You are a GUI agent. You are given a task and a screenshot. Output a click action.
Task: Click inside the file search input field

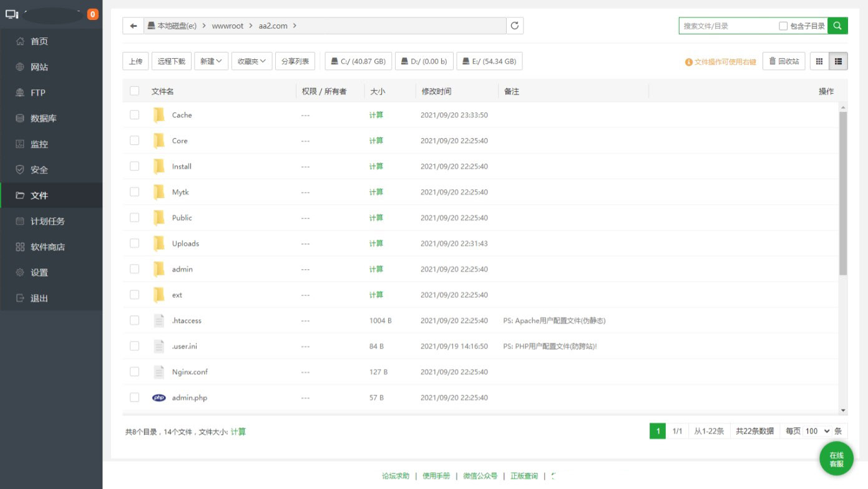click(718, 25)
